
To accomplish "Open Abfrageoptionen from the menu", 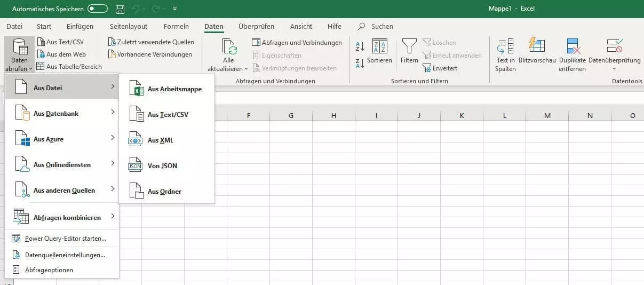I will click(x=62, y=270).
